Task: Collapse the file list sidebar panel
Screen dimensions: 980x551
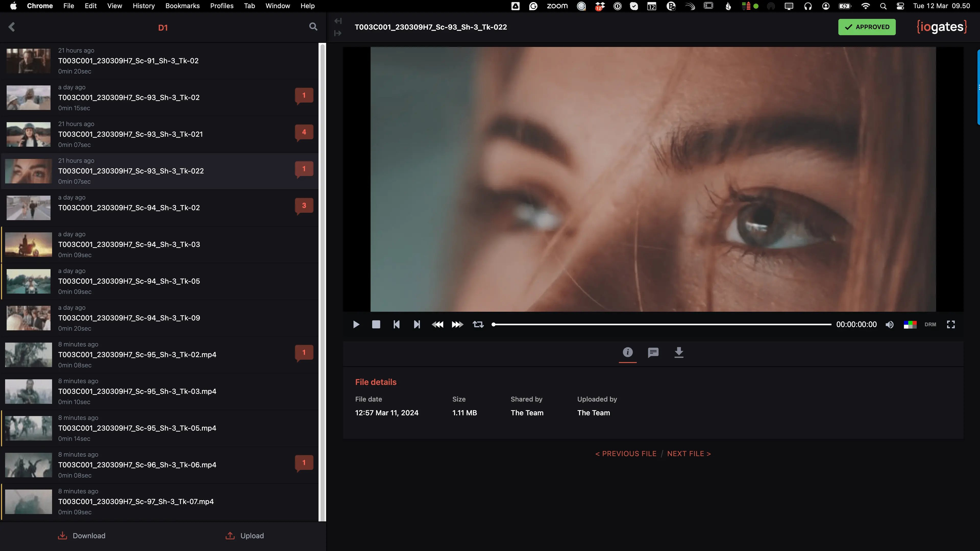Action: click(x=338, y=21)
